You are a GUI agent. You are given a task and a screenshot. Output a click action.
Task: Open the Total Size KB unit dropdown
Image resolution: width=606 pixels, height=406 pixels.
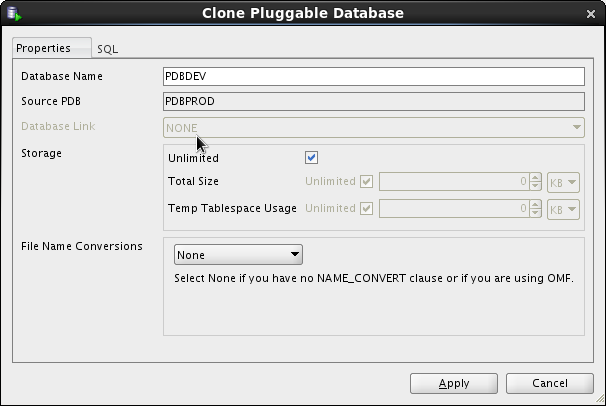pyautogui.click(x=563, y=182)
